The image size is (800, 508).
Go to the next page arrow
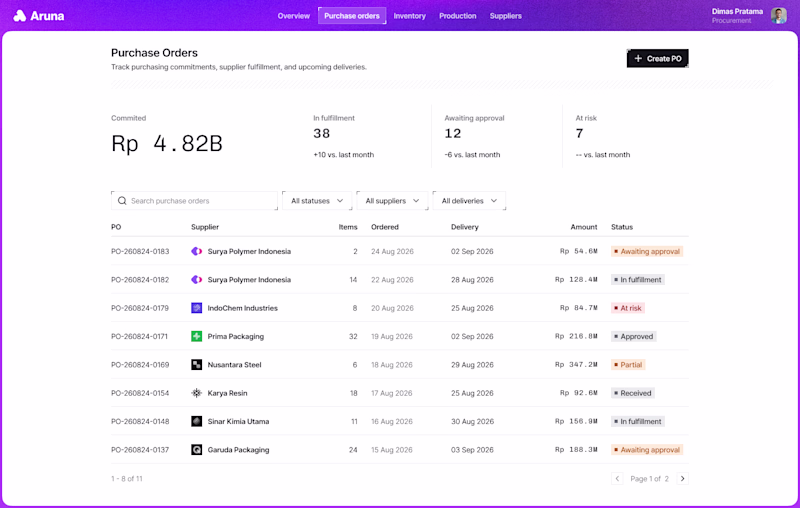tap(682, 478)
